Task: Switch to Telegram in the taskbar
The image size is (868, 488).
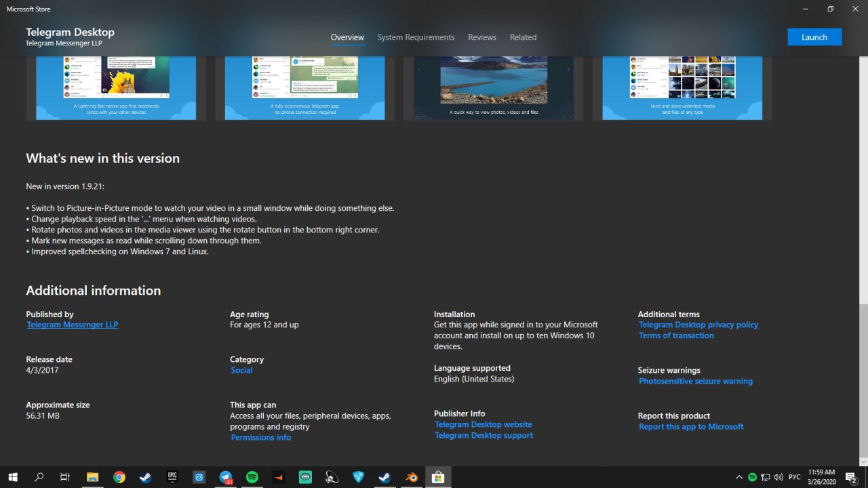Action: pos(226,477)
